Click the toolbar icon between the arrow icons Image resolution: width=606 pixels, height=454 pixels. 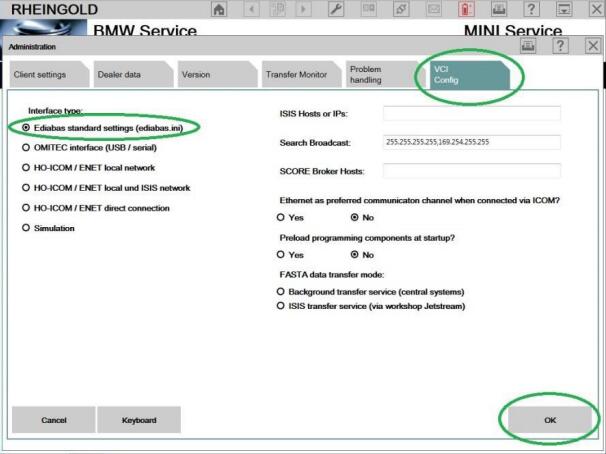point(277,9)
